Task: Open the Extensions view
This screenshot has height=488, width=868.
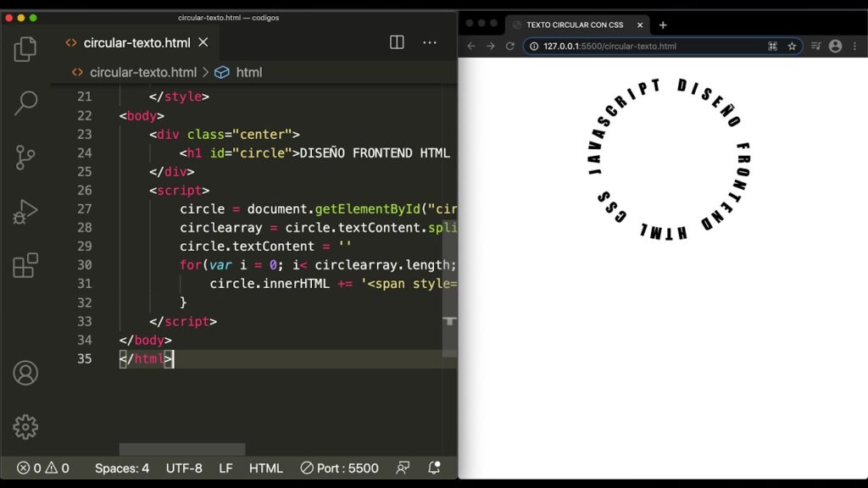Action: [25, 265]
